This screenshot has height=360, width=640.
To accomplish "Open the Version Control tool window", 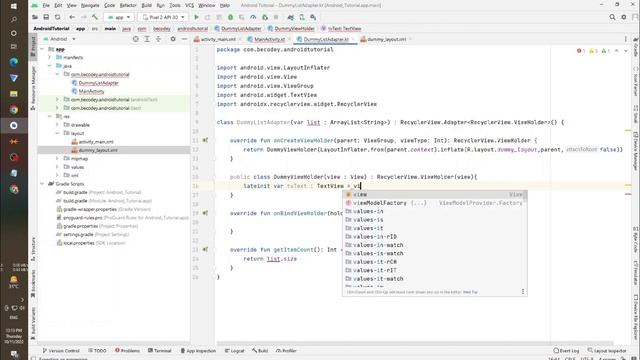I will [x=61, y=351].
